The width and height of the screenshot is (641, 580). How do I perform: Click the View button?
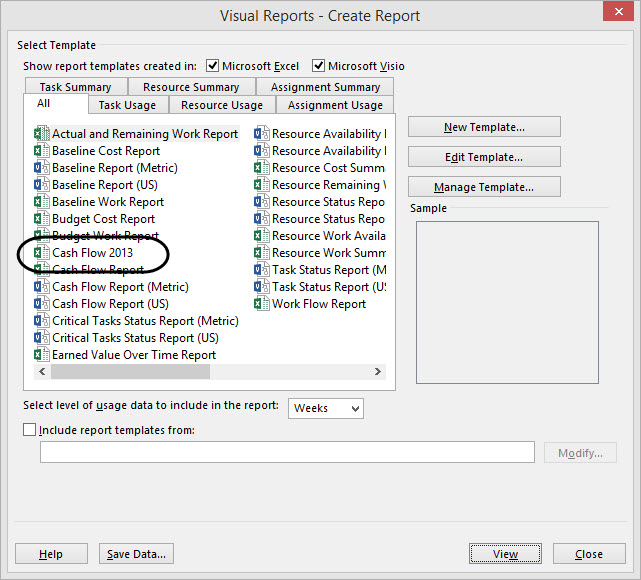tap(505, 554)
